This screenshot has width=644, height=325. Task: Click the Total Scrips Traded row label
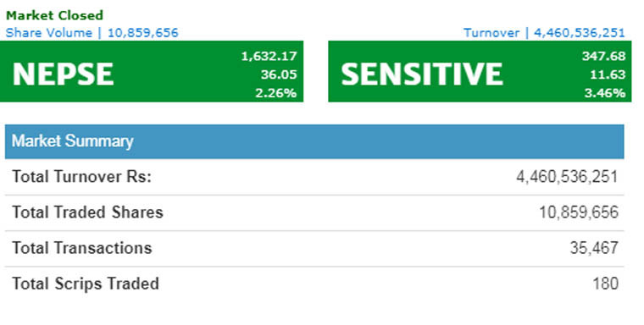click(x=86, y=284)
